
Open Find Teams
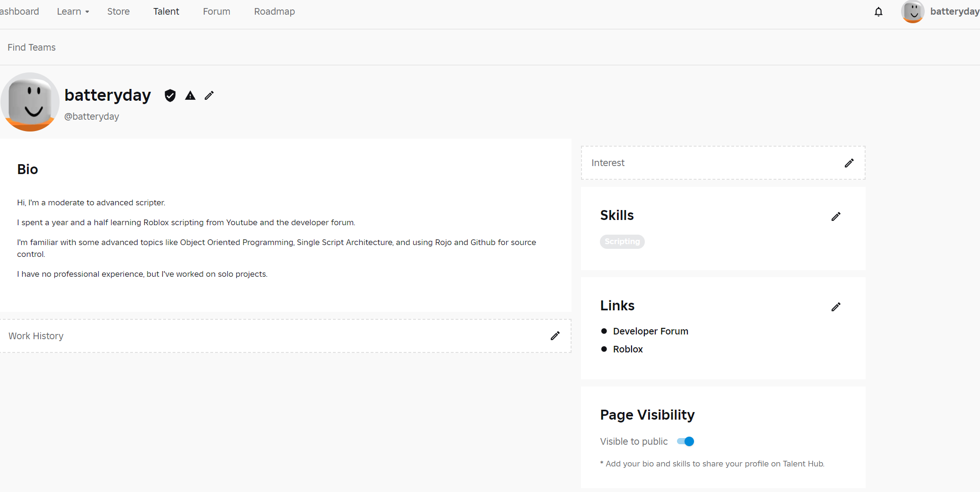[x=31, y=47]
